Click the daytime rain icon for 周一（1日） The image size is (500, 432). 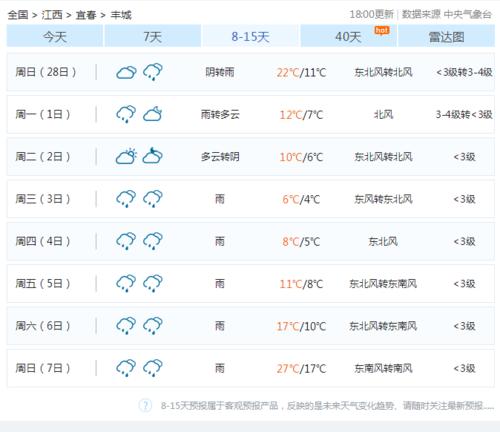point(126,114)
